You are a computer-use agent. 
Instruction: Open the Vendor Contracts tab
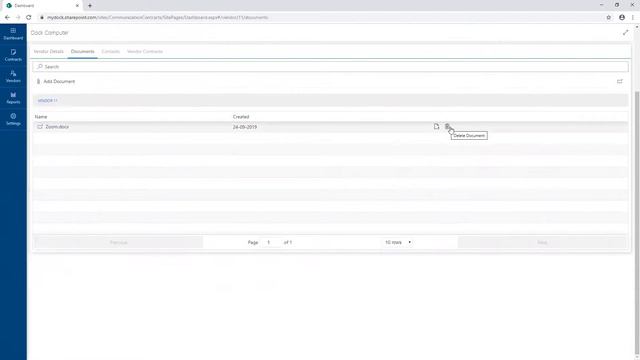click(x=145, y=51)
